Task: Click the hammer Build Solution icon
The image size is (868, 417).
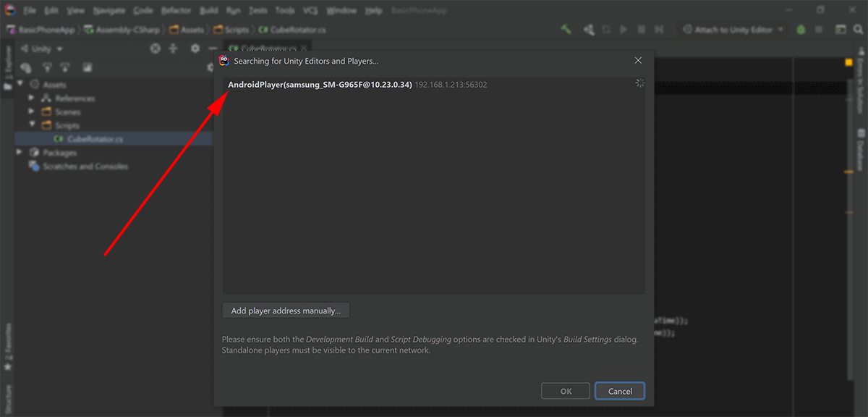Action: 566,30
